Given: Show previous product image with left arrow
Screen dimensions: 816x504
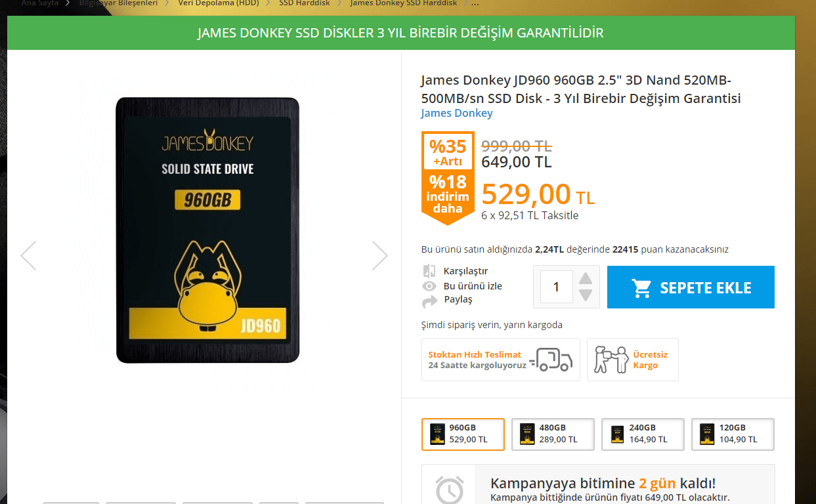Looking at the screenshot, I should coord(28,256).
